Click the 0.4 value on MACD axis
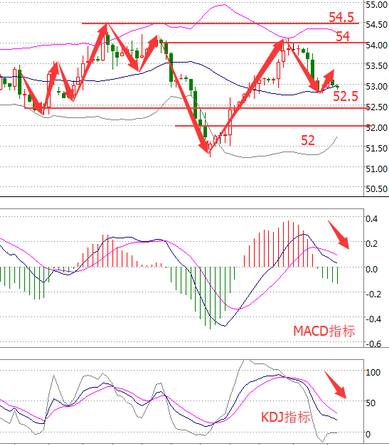The width and height of the screenshot is (389, 445). pyautogui.click(x=372, y=219)
